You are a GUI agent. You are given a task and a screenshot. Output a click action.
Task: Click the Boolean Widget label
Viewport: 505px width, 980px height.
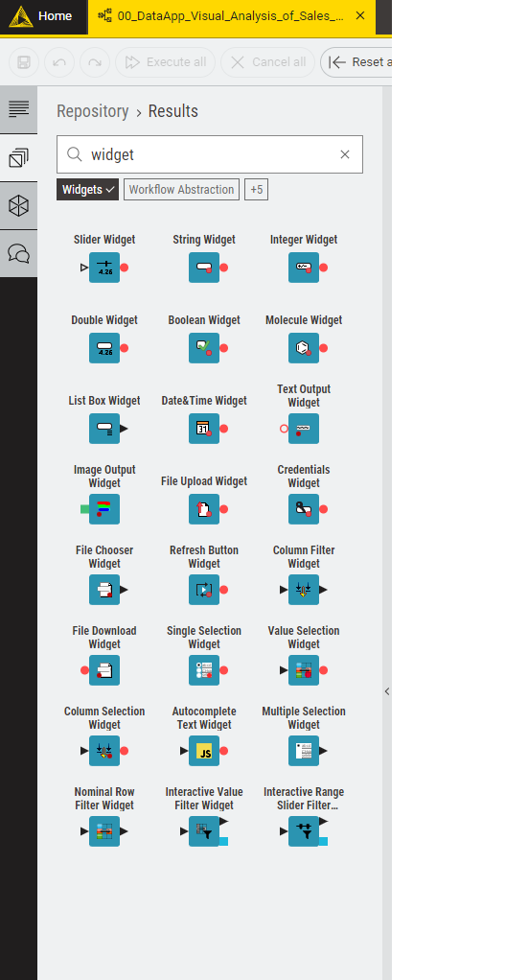(204, 320)
